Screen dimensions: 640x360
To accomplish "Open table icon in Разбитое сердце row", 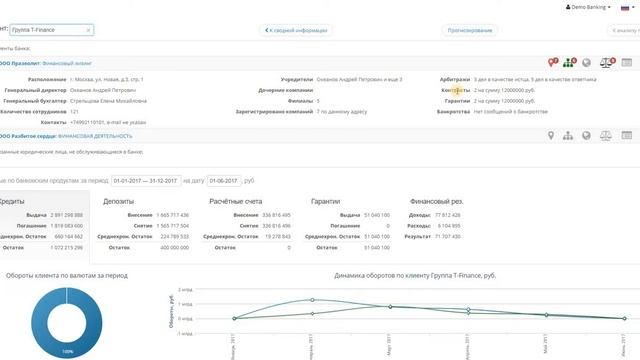I will click(627, 135).
